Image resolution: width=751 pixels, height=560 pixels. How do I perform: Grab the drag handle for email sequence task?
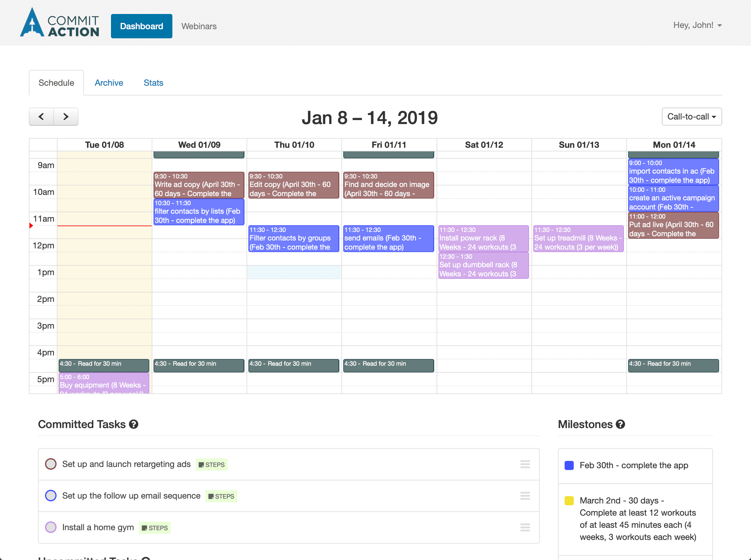click(x=525, y=496)
